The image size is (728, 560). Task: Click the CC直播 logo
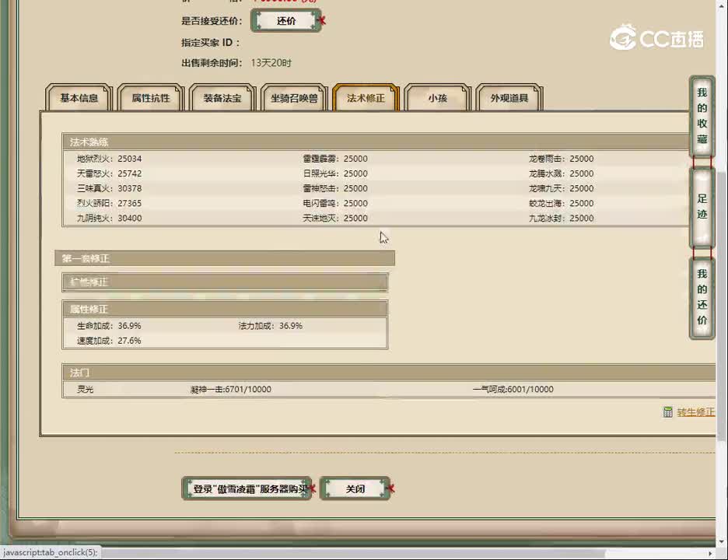point(657,38)
